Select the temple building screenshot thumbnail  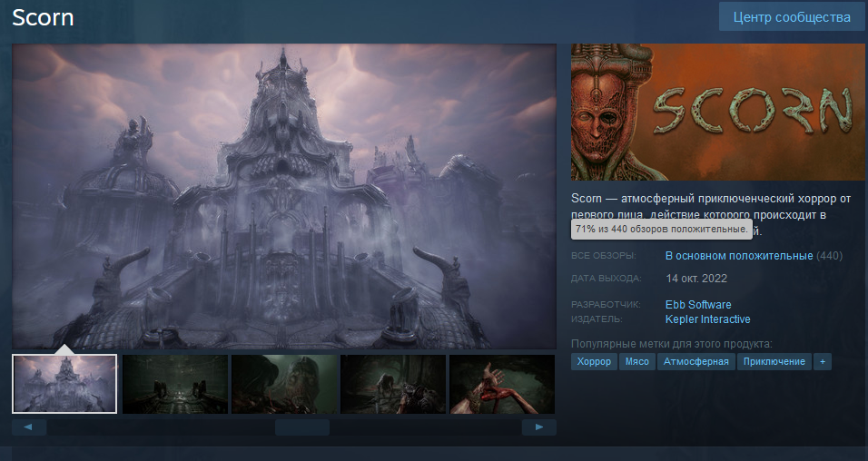pyautogui.click(x=64, y=384)
